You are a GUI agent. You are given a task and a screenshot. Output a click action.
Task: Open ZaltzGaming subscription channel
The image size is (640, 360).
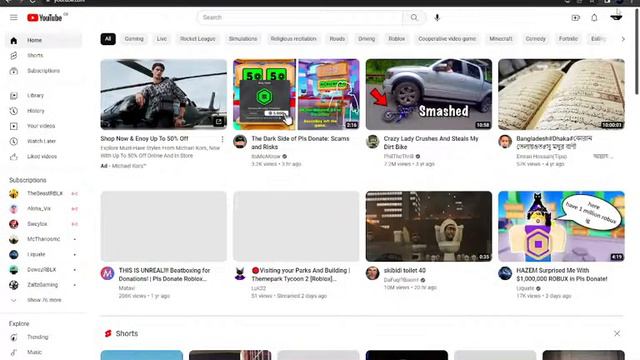coord(43,285)
